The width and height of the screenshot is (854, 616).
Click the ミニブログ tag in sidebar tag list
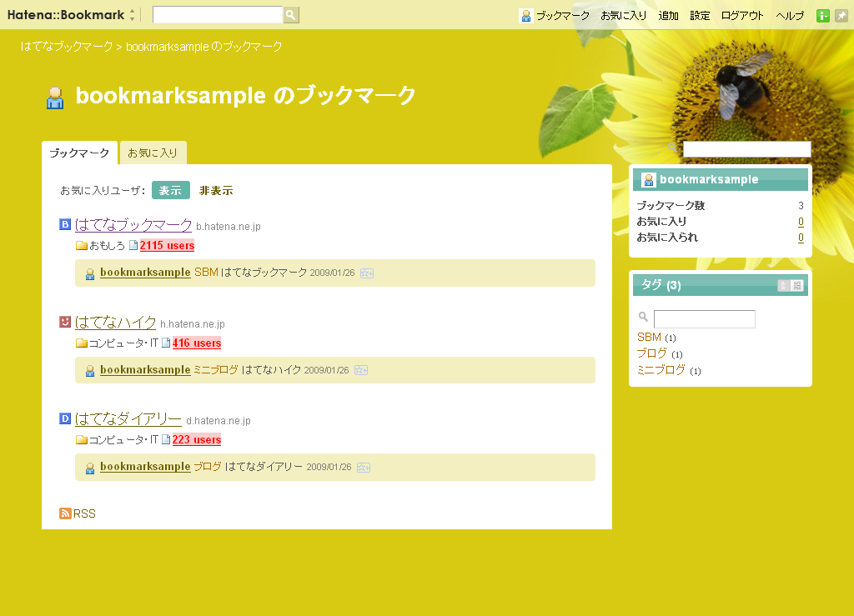[x=661, y=370]
